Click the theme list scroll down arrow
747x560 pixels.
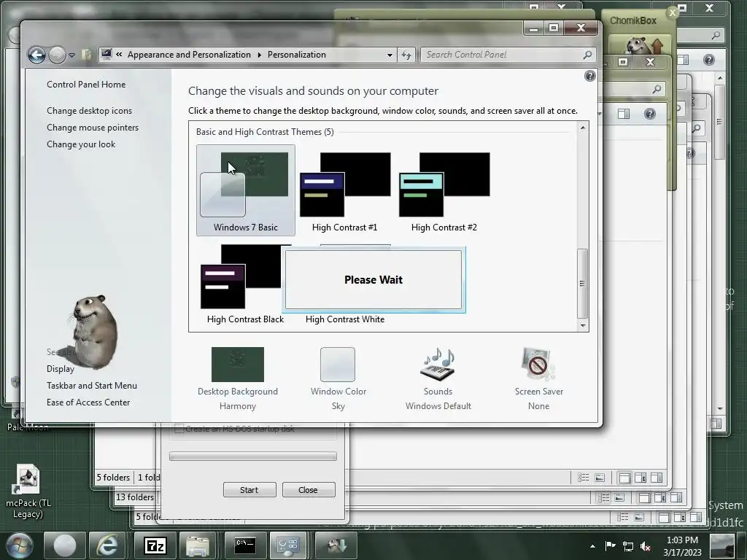(582, 326)
